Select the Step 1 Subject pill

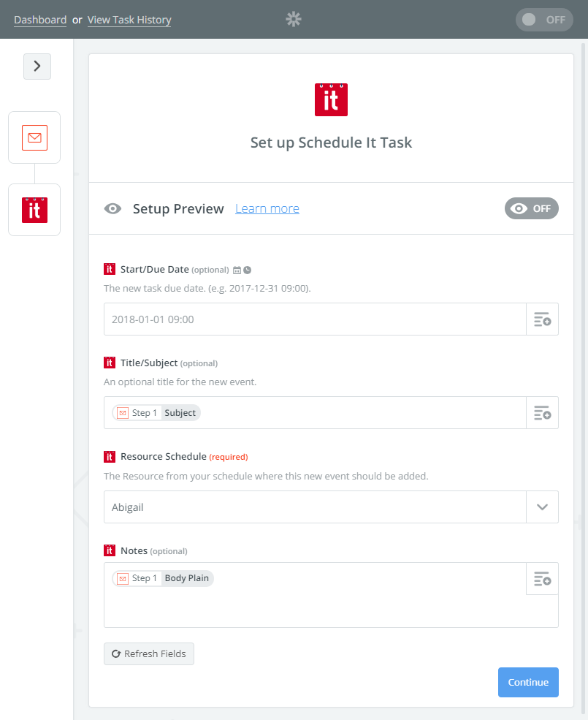156,413
